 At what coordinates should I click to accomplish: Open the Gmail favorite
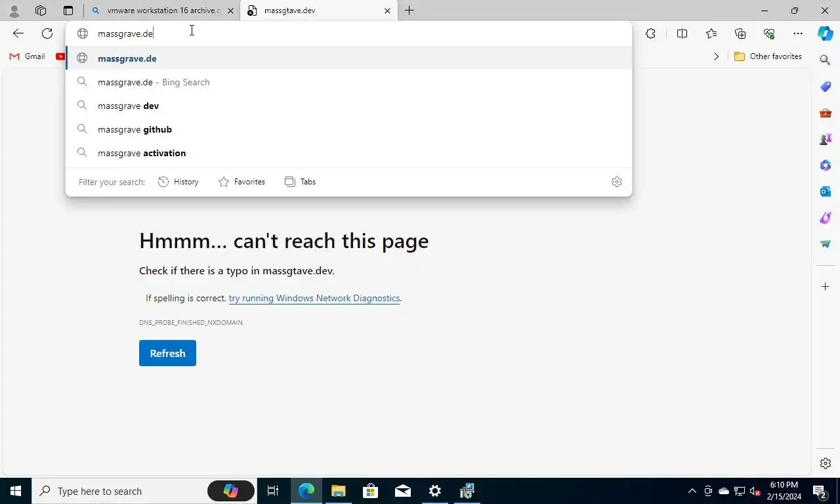[x=27, y=56]
